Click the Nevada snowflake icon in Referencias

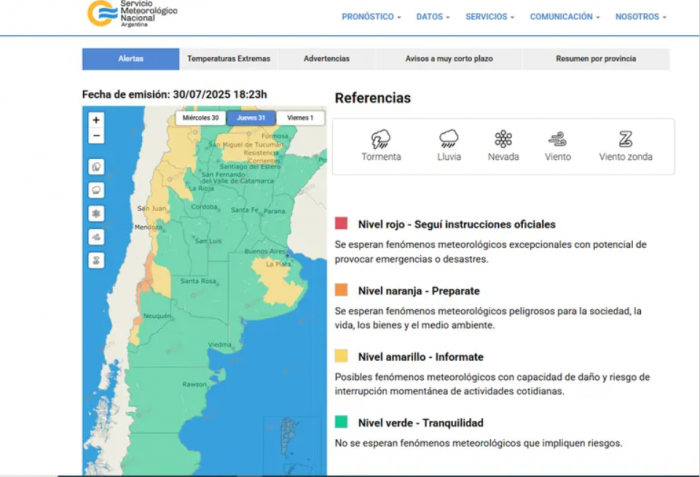click(x=503, y=139)
